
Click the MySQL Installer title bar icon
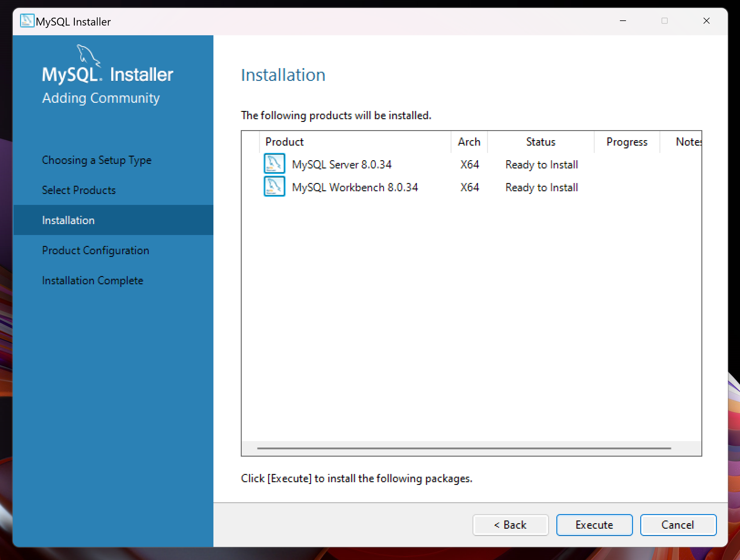pos(26,21)
